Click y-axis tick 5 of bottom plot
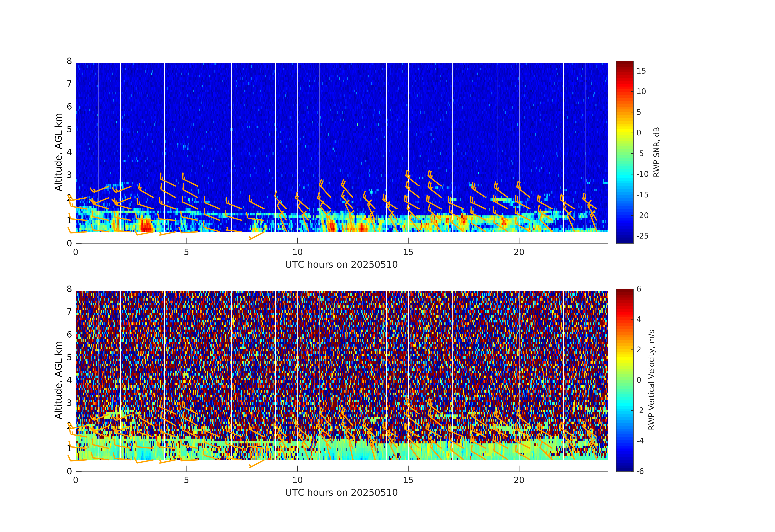Image resolution: width=775 pixels, height=532 pixels. 69,357
